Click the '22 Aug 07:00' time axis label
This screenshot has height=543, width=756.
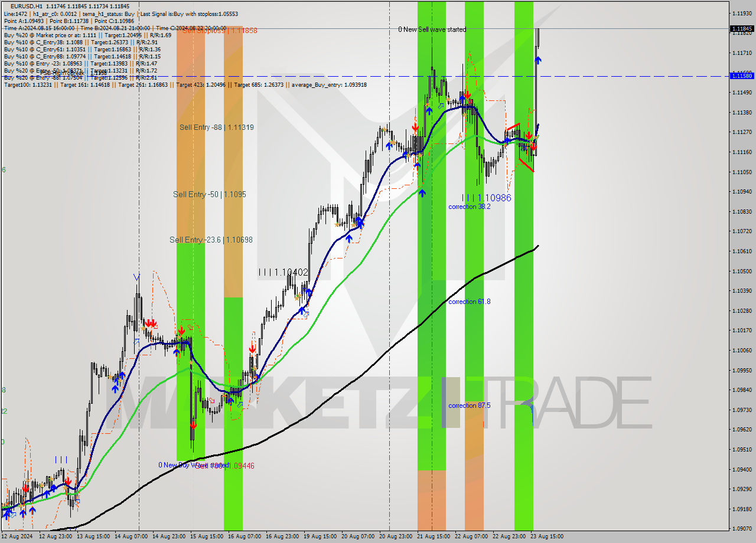pos(472,537)
